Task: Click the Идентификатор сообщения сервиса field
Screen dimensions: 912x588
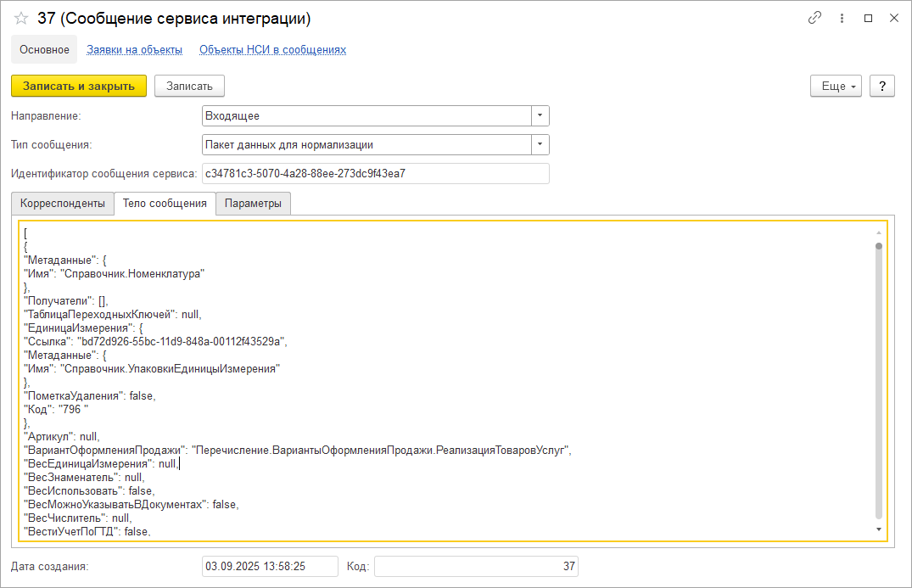Action: coord(375,174)
